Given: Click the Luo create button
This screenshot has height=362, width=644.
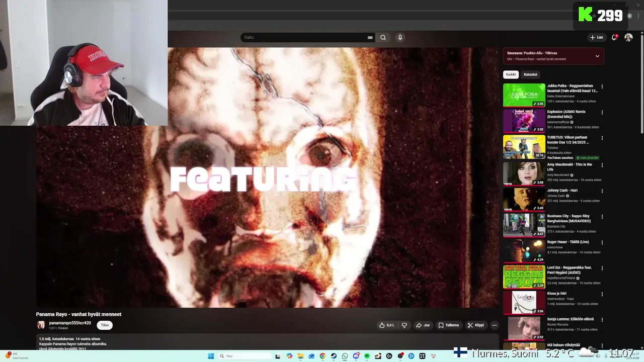Looking at the screenshot, I should point(596,37).
